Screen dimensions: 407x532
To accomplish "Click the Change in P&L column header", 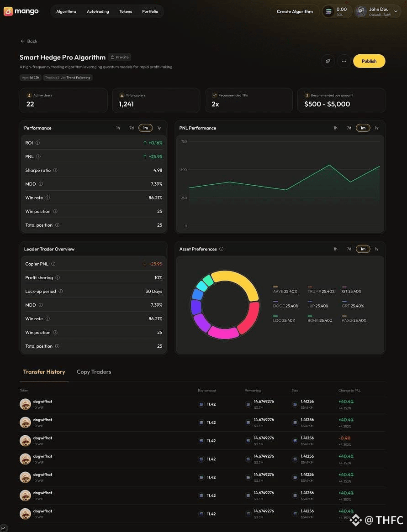I will click(349, 391).
